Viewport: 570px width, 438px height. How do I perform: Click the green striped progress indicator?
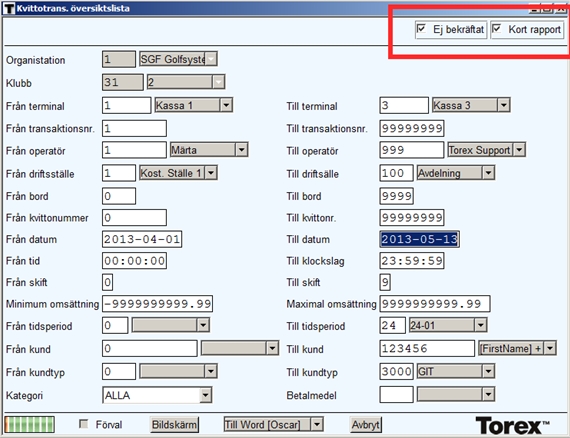(30, 425)
